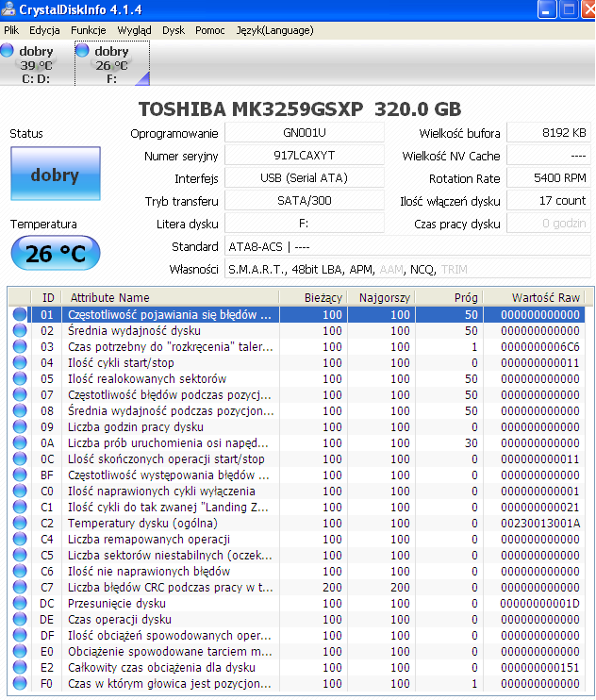Image resolution: width=596 pixels, height=700 pixels.
Task: Click the status orb for attribute E2
Action: click(20, 667)
